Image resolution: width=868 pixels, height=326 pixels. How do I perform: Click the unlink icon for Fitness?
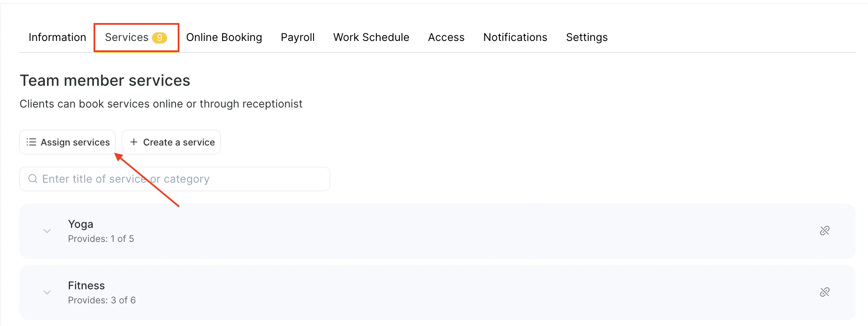[824, 292]
